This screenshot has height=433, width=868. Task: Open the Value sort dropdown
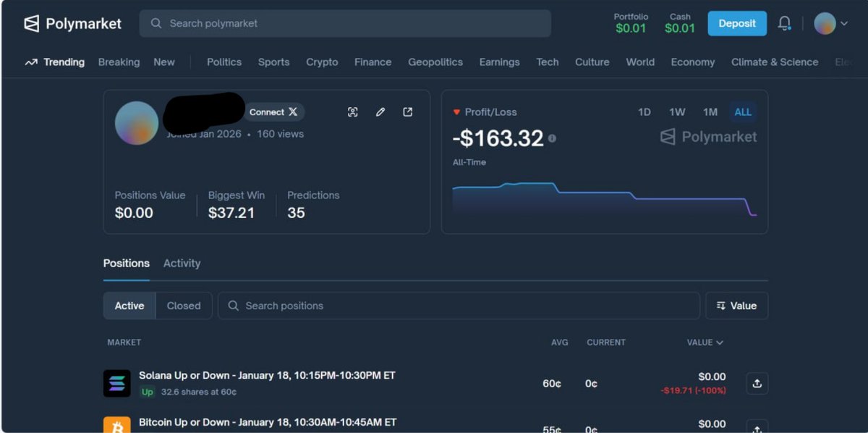(x=736, y=306)
